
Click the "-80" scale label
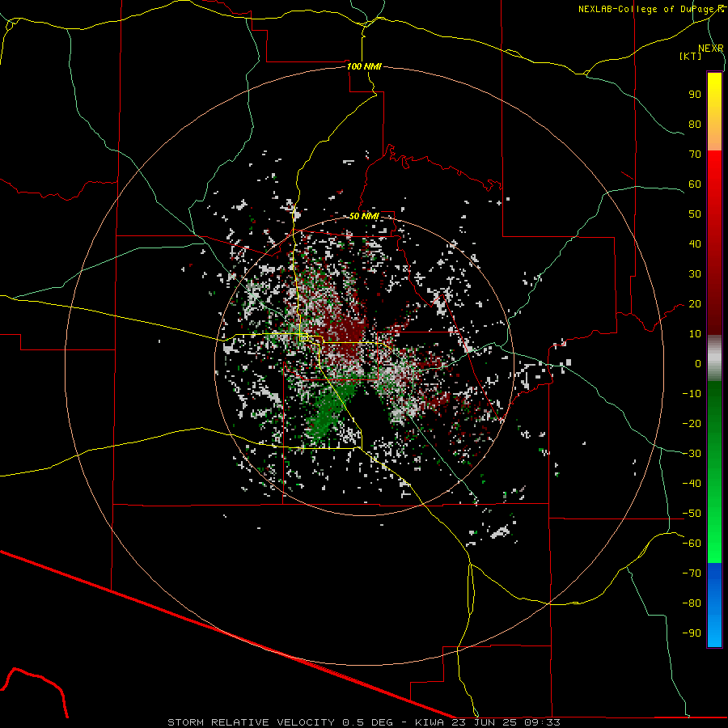[x=692, y=603]
